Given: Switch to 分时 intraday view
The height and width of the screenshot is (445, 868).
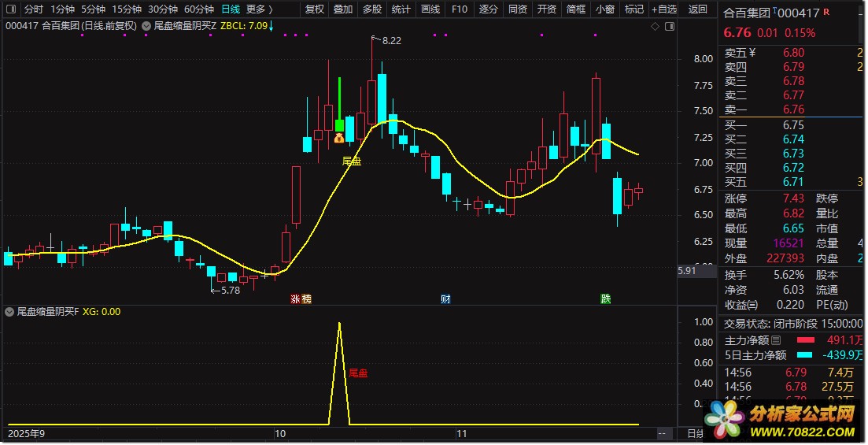Looking at the screenshot, I should click(33, 9).
